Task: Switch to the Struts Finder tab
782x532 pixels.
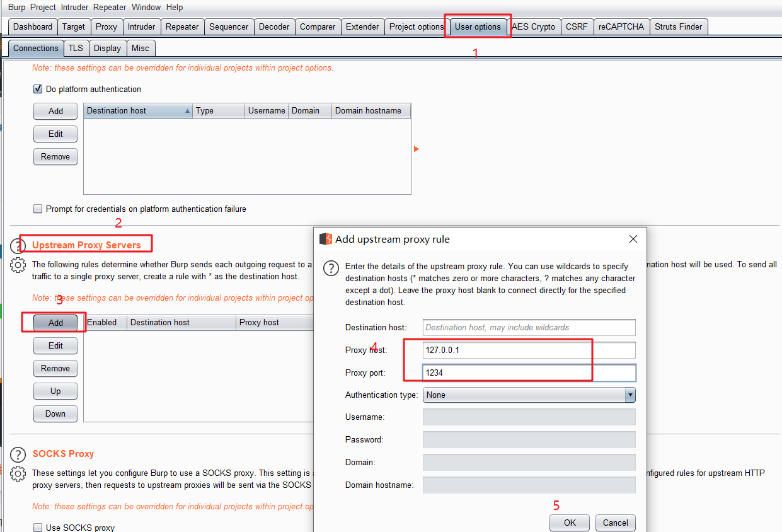Action: click(679, 26)
